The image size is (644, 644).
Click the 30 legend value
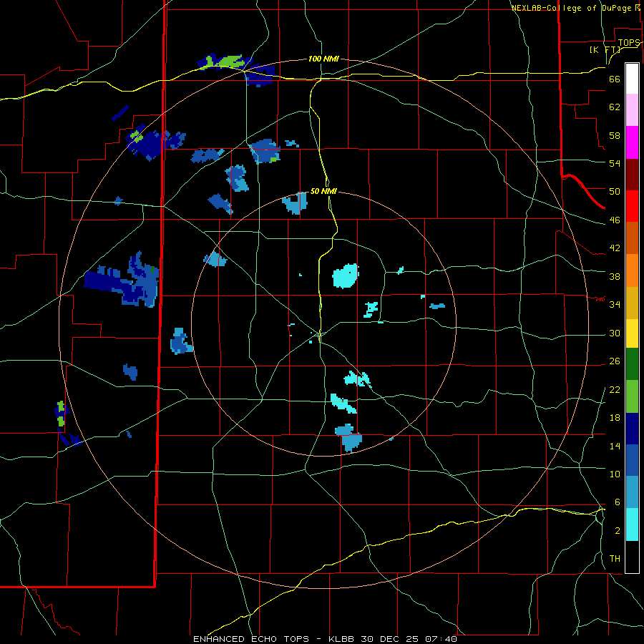pyautogui.click(x=615, y=333)
